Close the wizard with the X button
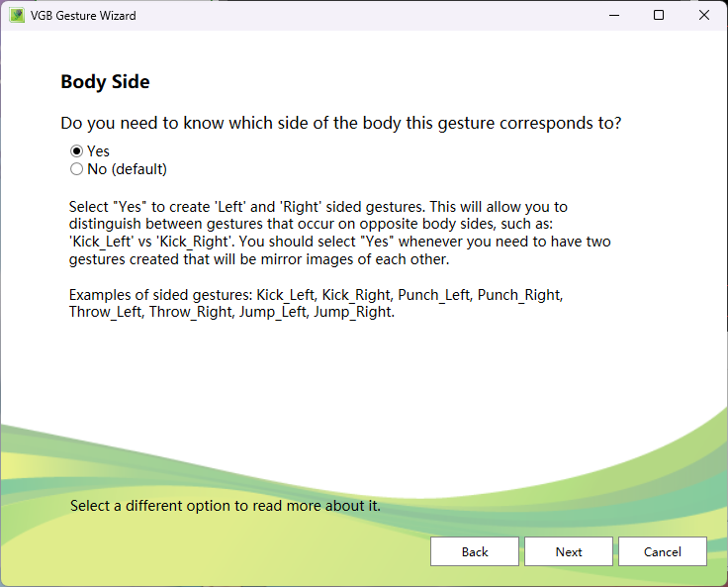This screenshot has width=728, height=587. click(x=704, y=16)
